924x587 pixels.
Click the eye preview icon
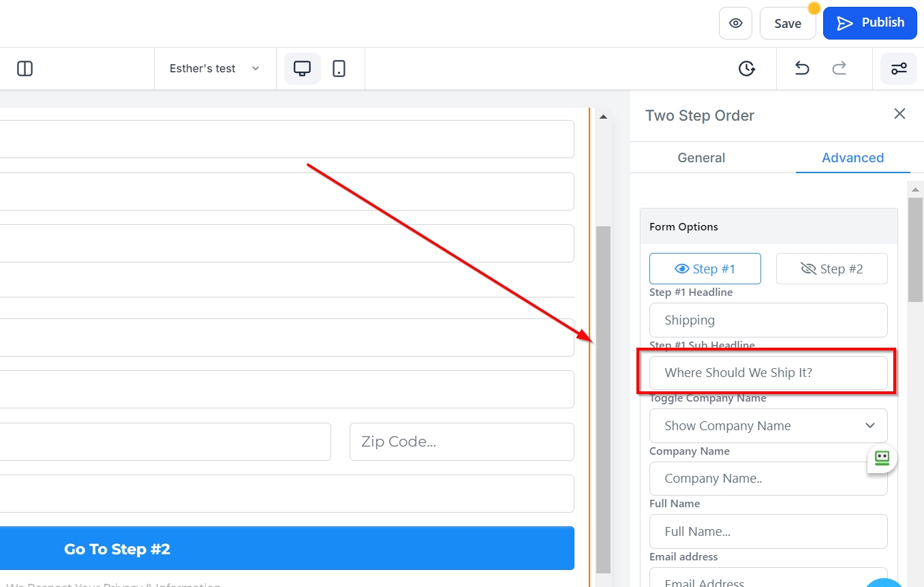point(735,23)
